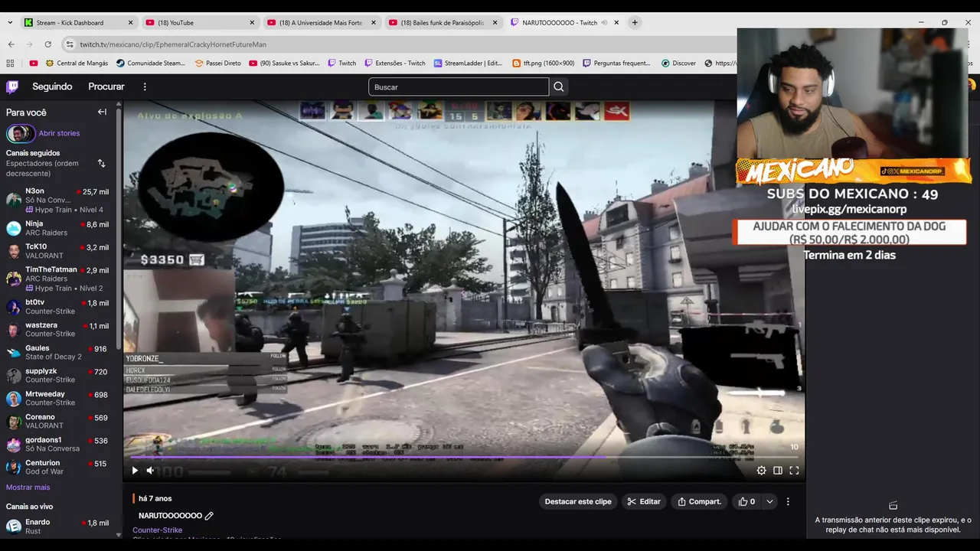Image resolution: width=980 pixels, height=551 pixels.
Task: Click the sidebar vertical scrollbar
Action: click(x=119, y=230)
